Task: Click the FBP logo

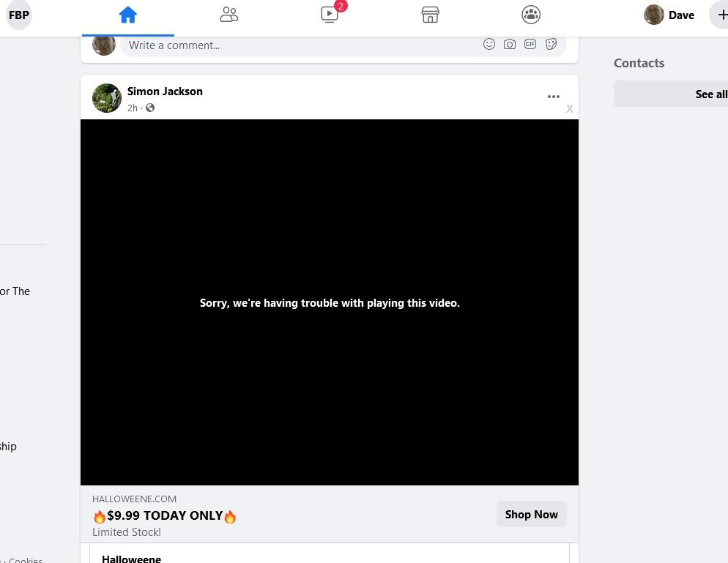Action: click(19, 15)
